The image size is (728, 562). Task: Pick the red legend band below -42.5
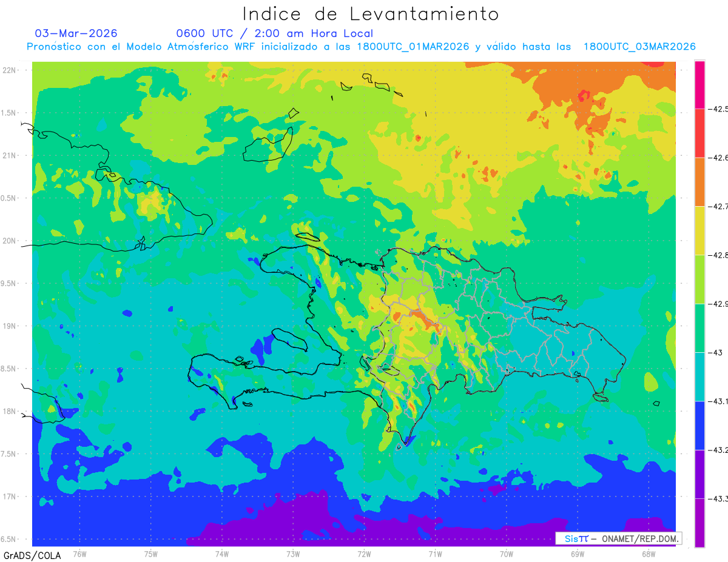(x=699, y=133)
